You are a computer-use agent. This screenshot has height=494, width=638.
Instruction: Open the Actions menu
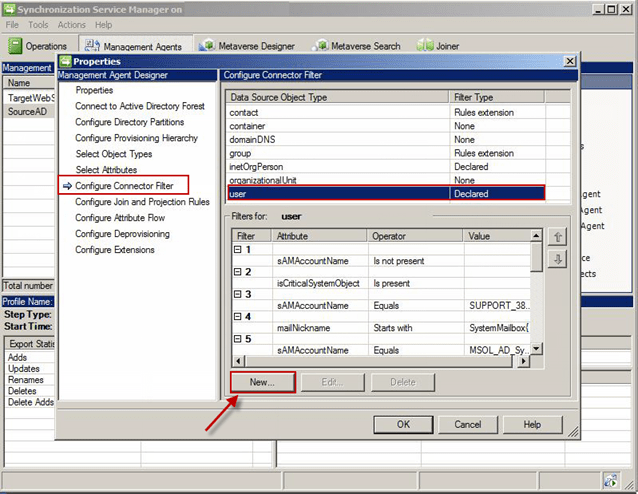click(71, 24)
